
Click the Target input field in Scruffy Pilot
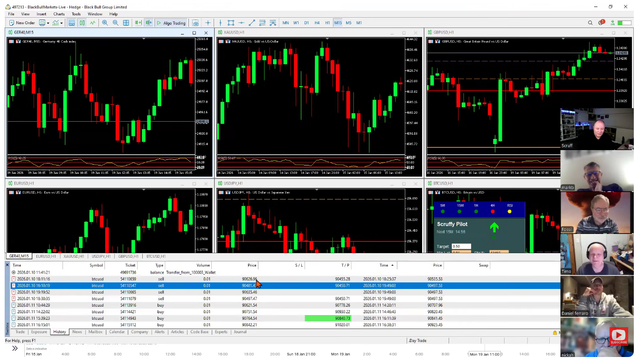(461, 246)
